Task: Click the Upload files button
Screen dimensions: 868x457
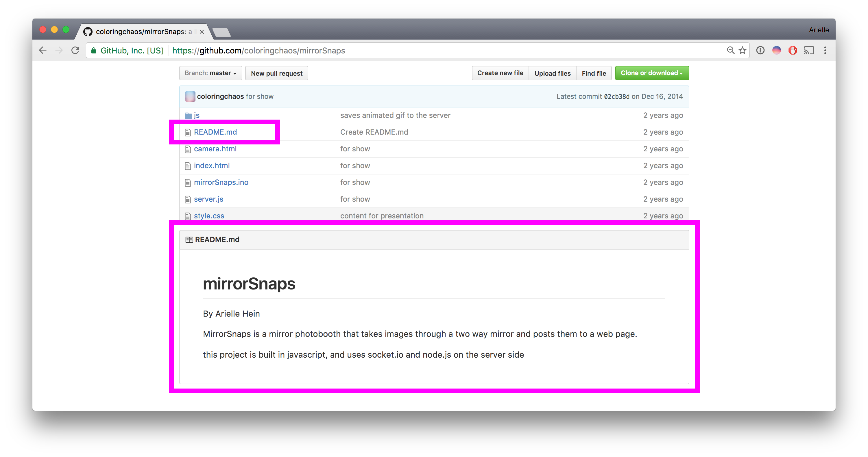Action: coord(552,73)
